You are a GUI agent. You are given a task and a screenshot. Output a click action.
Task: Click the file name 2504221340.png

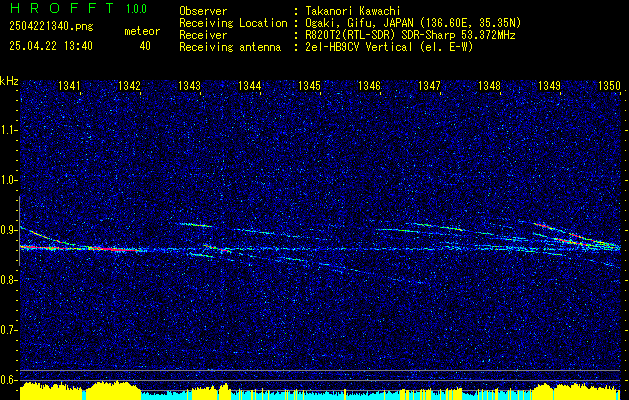pyautogui.click(x=51, y=27)
